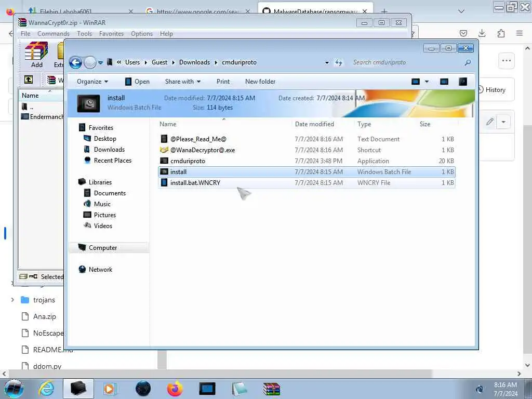Open the Windows Start menu

coord(14,389)
